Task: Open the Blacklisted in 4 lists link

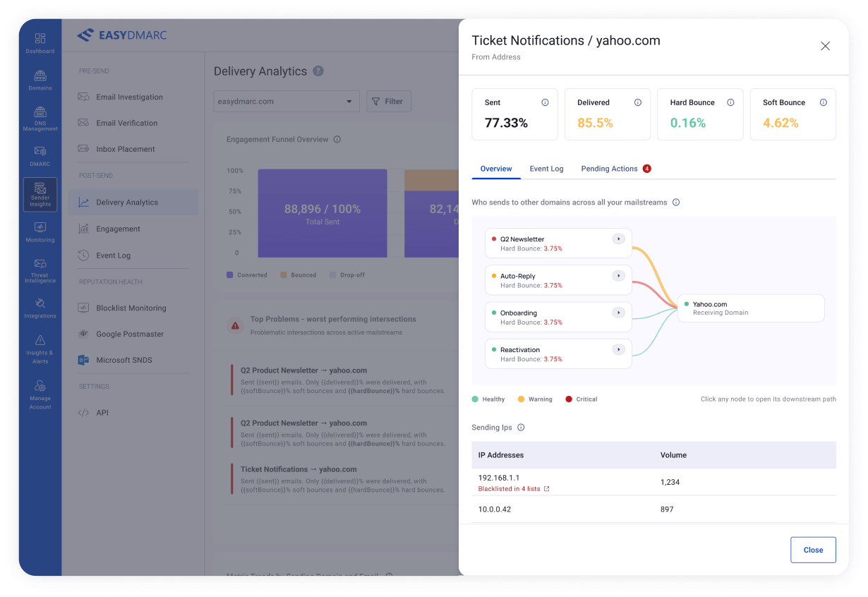Action: point(513,489)
